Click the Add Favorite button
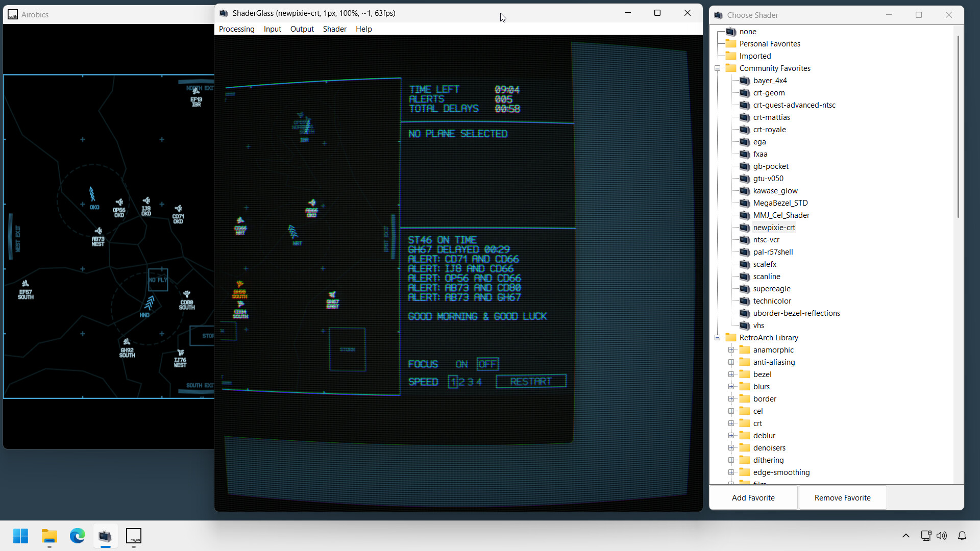980x551 pixels. pos(753,497)
